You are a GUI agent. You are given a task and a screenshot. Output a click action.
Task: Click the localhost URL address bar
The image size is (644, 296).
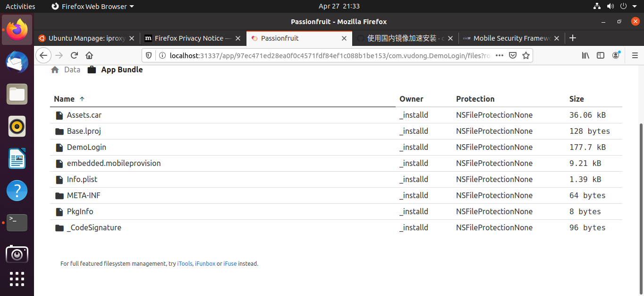tap(321, 55)
